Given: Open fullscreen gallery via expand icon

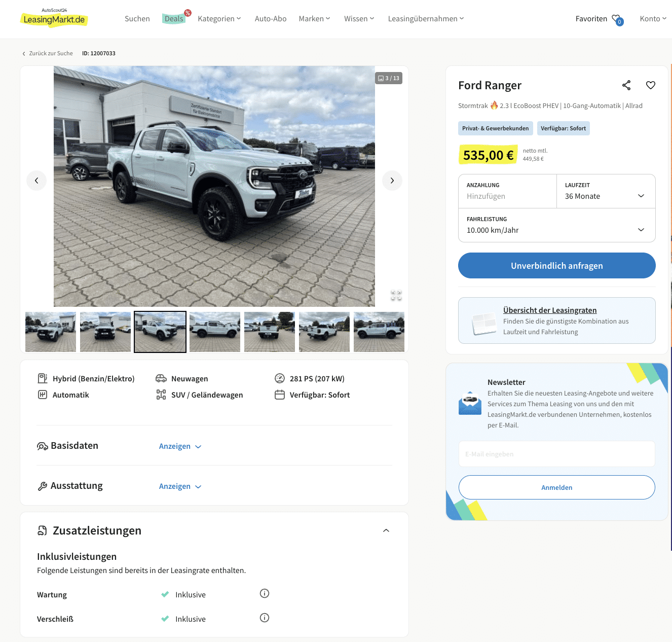Looking at the screenshot, I should point(396,295).
